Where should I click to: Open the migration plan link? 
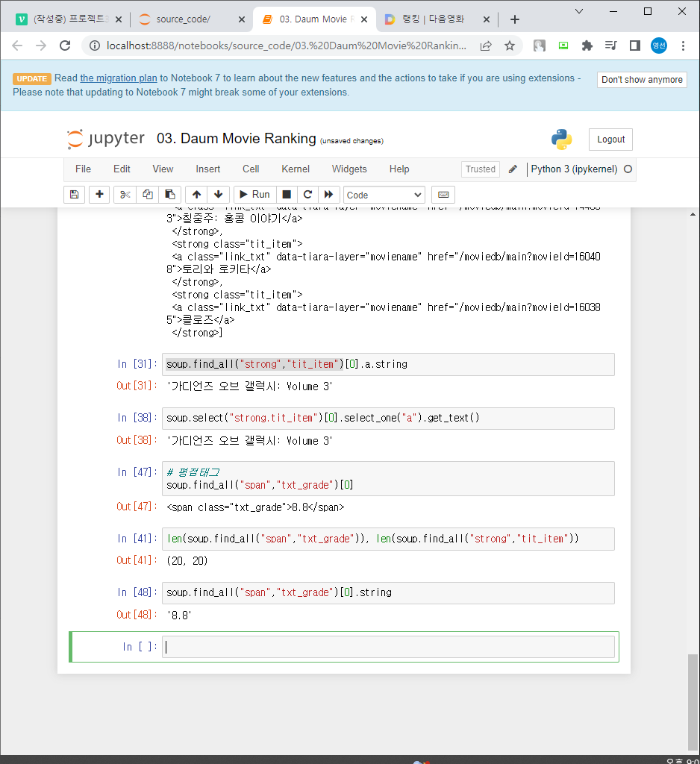[119, 78]
